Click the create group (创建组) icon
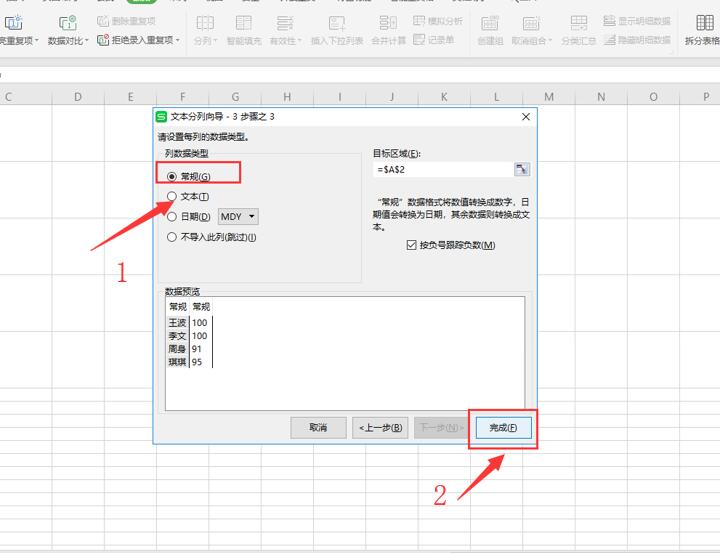This screenshot has width=728, height=553. (490, 23)
